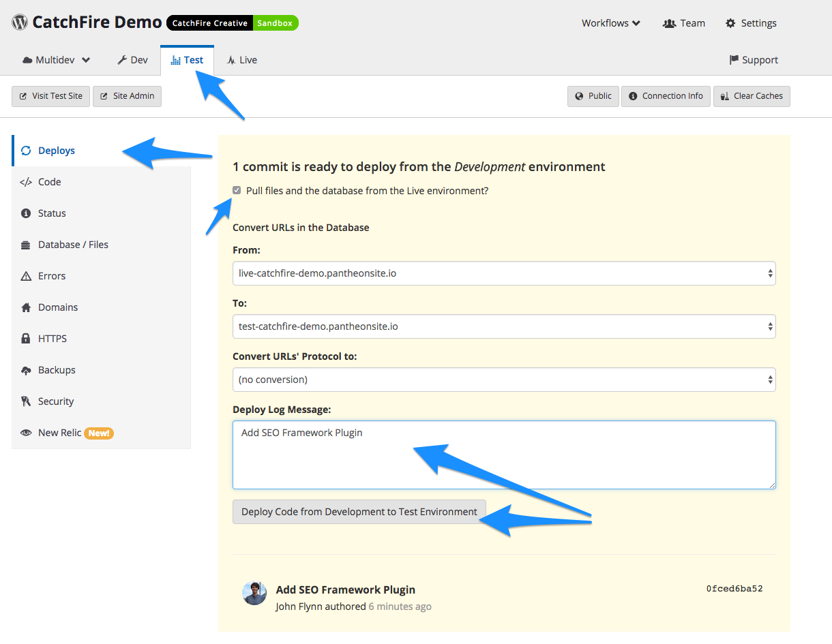Click the New Relic eye icon

pos(26,433)
